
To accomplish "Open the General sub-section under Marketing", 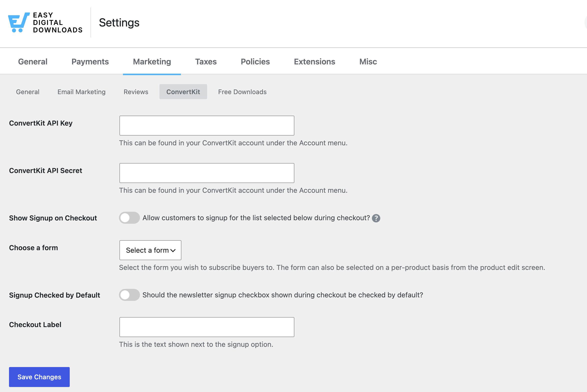I will pos(28,92).
